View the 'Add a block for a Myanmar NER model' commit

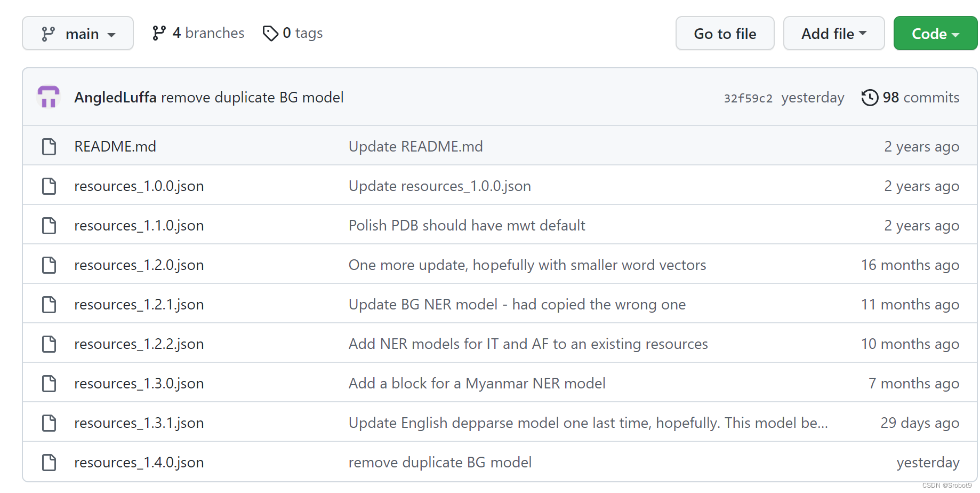tap(477, 384)
